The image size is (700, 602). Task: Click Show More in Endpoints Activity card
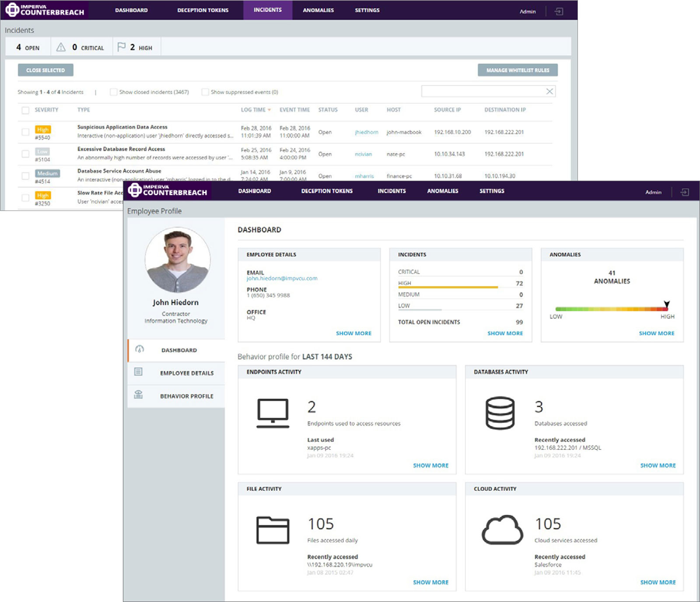(431, 465)
